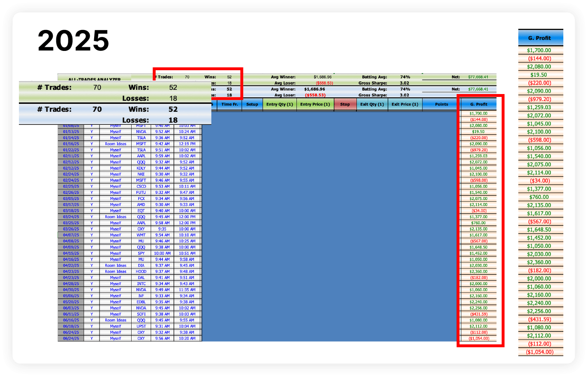Select the Points column header

[442, 104]
